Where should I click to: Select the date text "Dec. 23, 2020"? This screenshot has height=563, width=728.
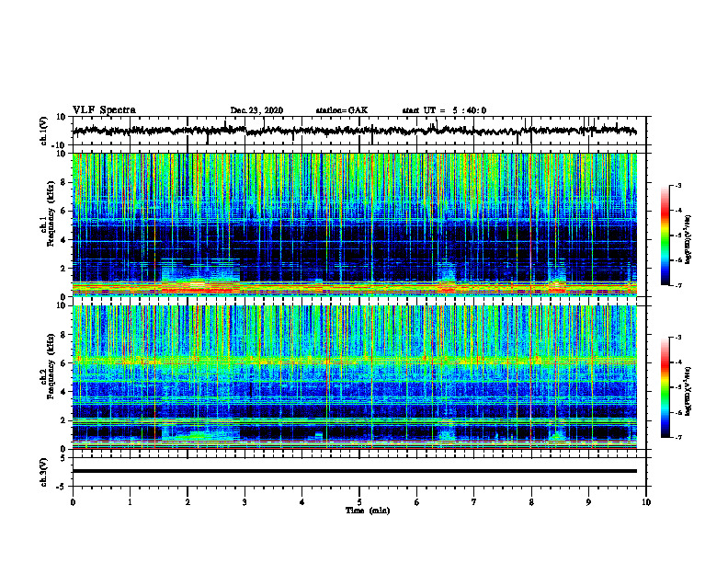click(x=256, y=110)
